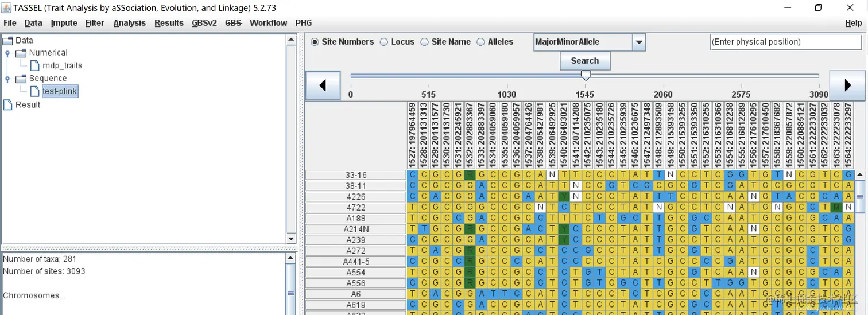Click the taxon row header A6
868x315 pixels.
[356, 294]
